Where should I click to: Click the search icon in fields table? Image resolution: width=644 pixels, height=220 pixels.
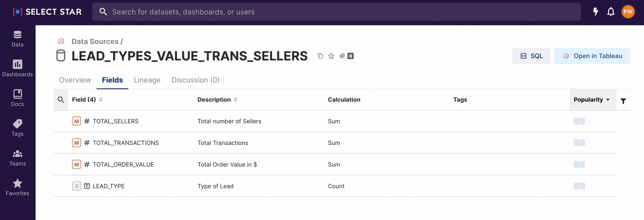[61, 100]
